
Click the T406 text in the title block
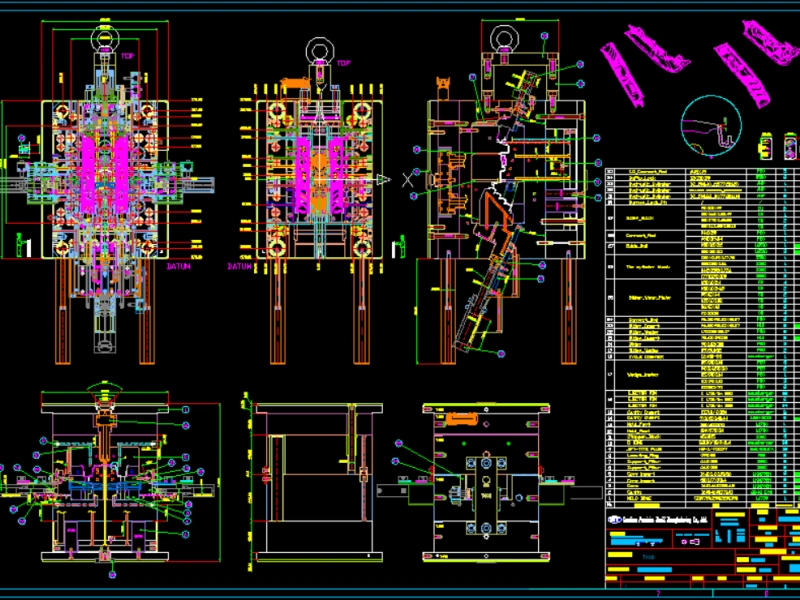point(648,556)
